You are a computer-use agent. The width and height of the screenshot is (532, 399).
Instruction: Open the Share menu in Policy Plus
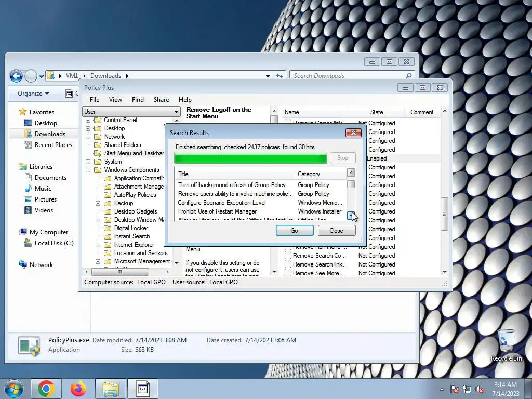pos(161,99)
